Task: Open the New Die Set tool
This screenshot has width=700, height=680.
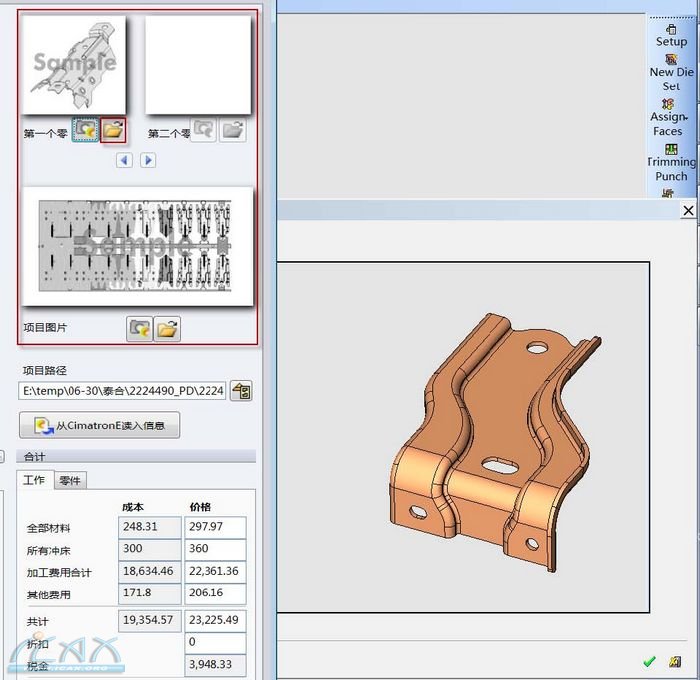Action: pyautogui.click(x=671, y=72)
